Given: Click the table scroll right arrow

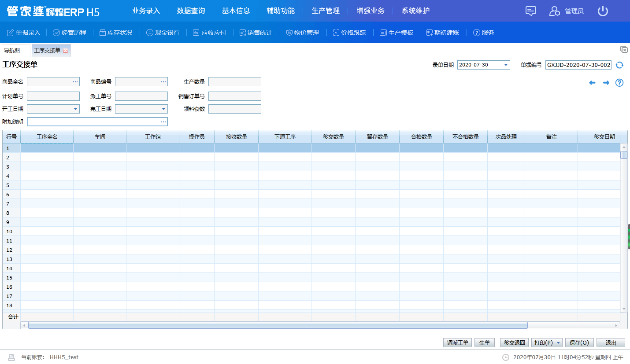Looking at the screenshot, I should tap(616, 325).
